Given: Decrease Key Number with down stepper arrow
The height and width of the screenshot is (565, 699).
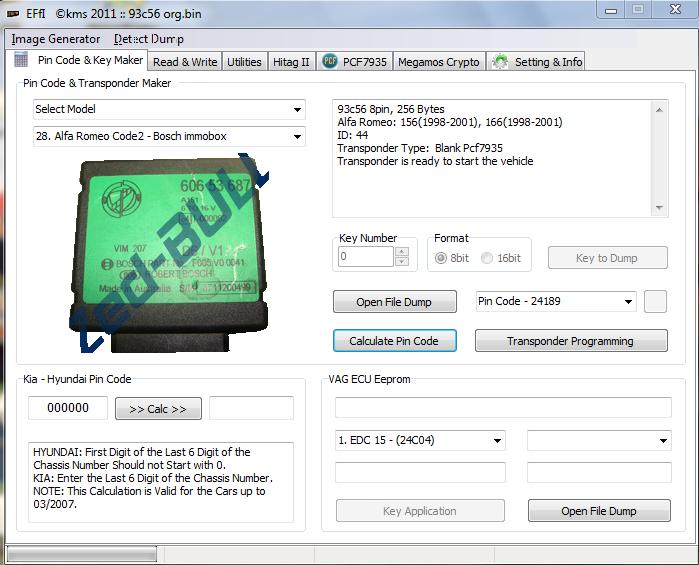Looking at the screenshot, I should (x=402, y=261).
